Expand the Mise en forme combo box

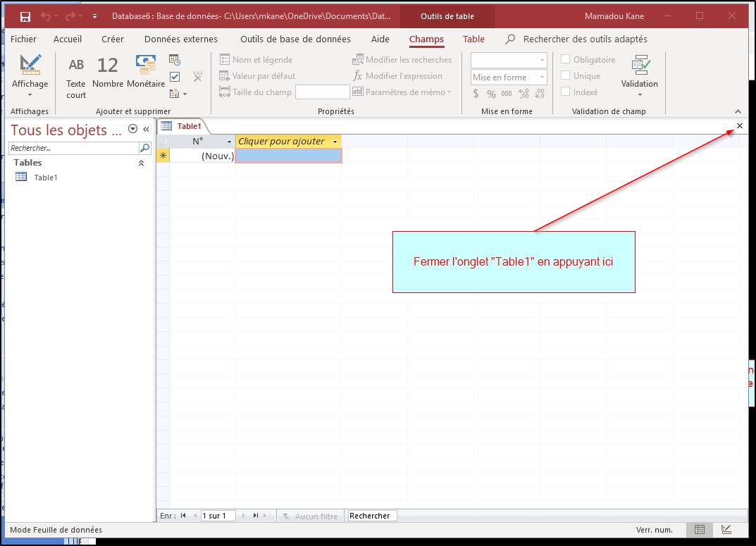coord(542,77)
